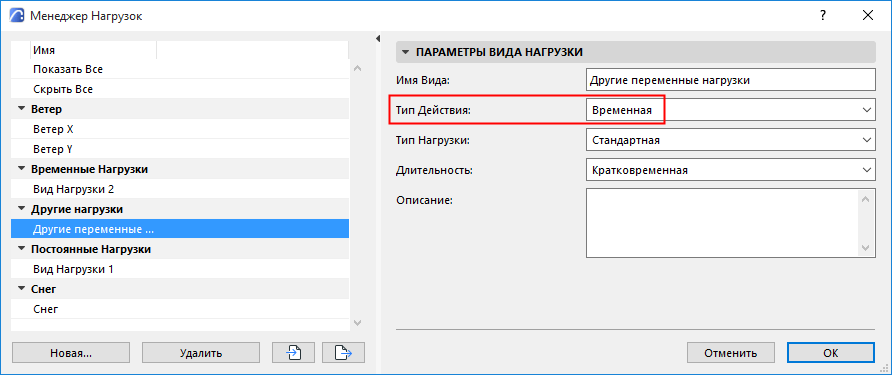892x375 pixels.
Task: Open the Тип Действия dropdown
Action: tap(730, 109)
